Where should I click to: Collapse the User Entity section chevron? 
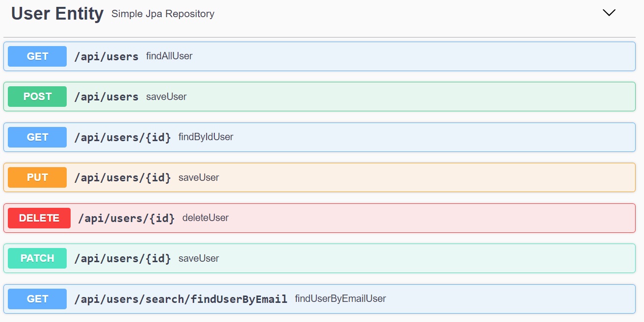609,13
